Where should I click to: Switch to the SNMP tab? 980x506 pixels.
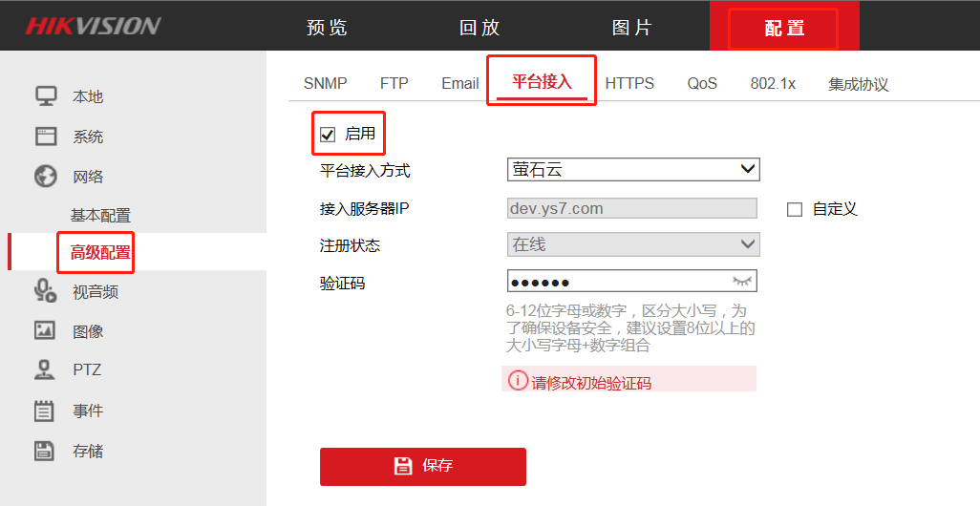tap(325, 83)
